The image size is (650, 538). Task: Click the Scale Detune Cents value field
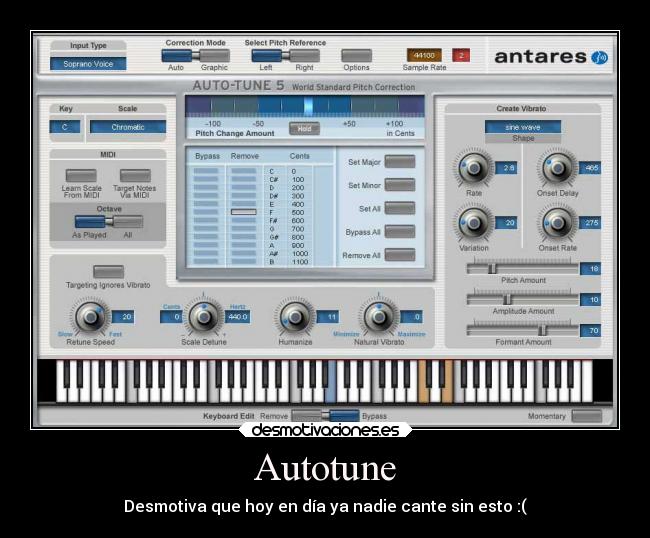pyautogui.click(x=171, y=317)
